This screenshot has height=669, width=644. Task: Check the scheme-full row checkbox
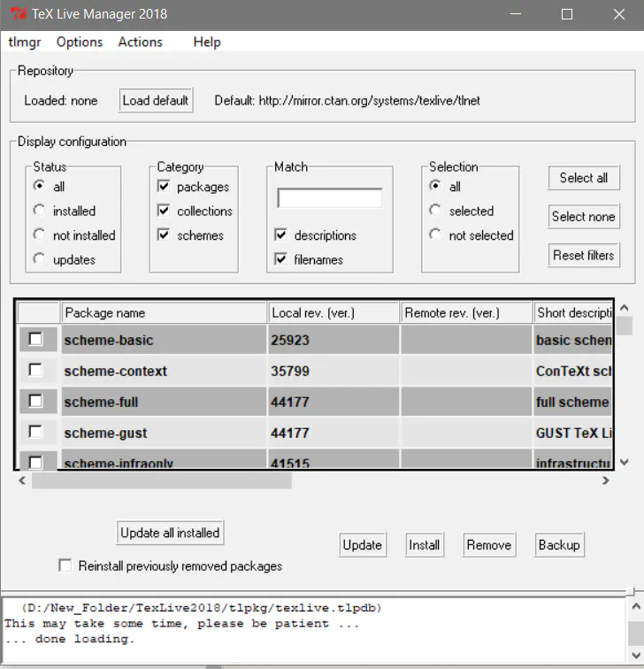(35, 401)
